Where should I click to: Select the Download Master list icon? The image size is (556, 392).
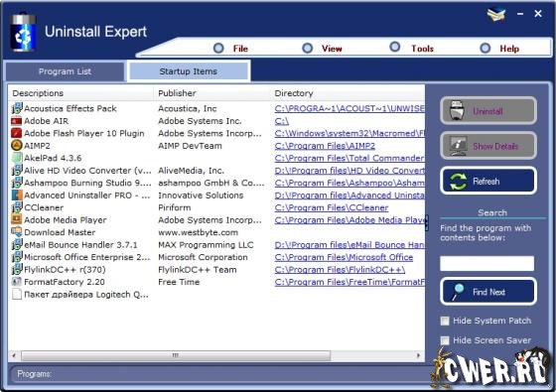[17, 232]
